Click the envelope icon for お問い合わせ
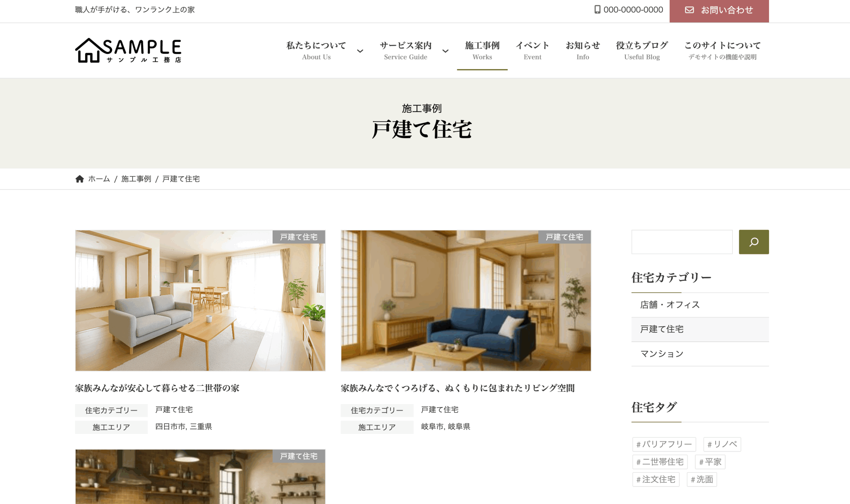Screen dimensions: 850x504 [689, 10]
